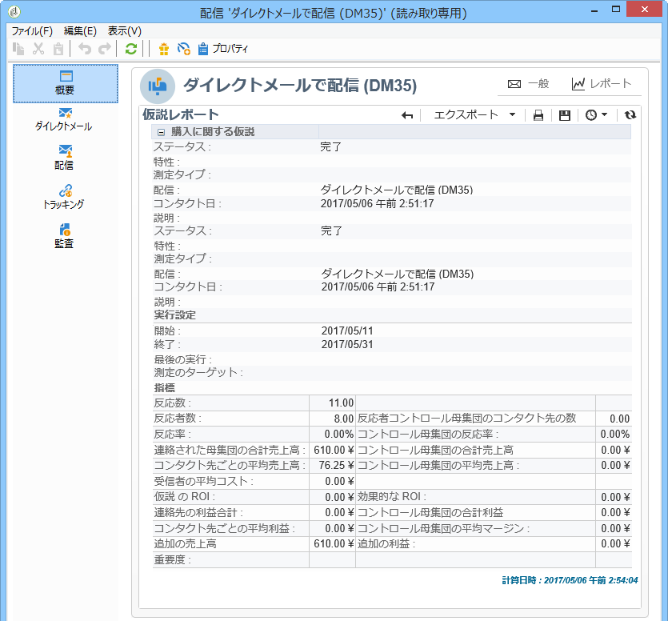This screenshot has height=621, width=672.
Task: Open the エクスポート dropdown
Action: tap(474, 115)
